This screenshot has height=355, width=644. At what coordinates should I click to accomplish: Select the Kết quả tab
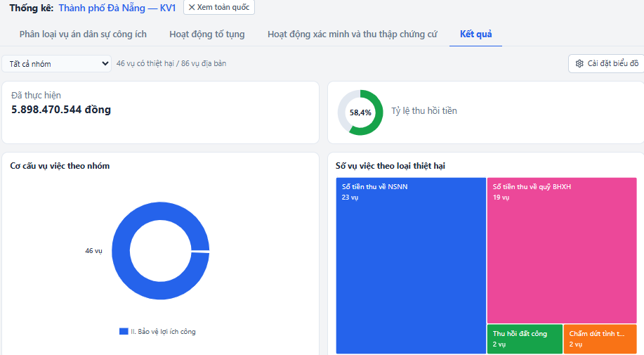[x=475, y=34]
